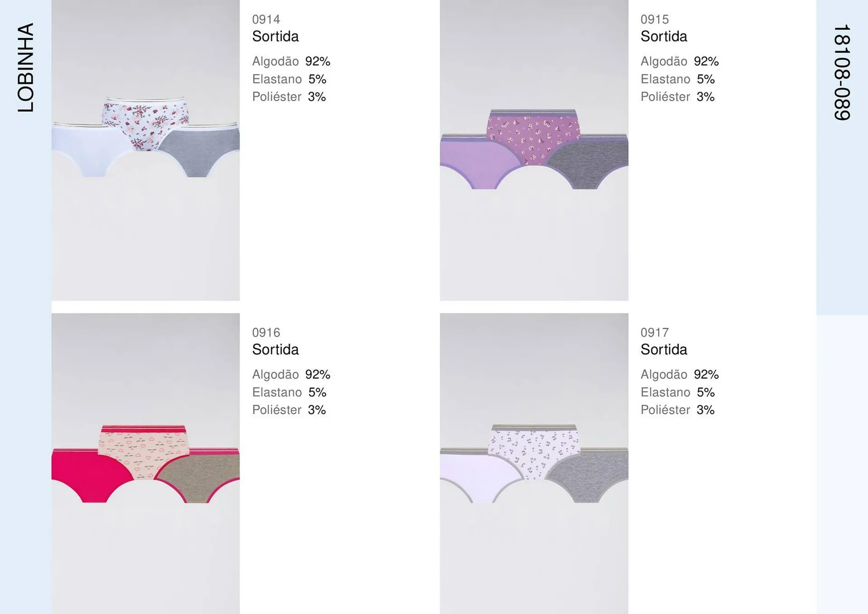Click the 0914 product photo

coord(145,150)
